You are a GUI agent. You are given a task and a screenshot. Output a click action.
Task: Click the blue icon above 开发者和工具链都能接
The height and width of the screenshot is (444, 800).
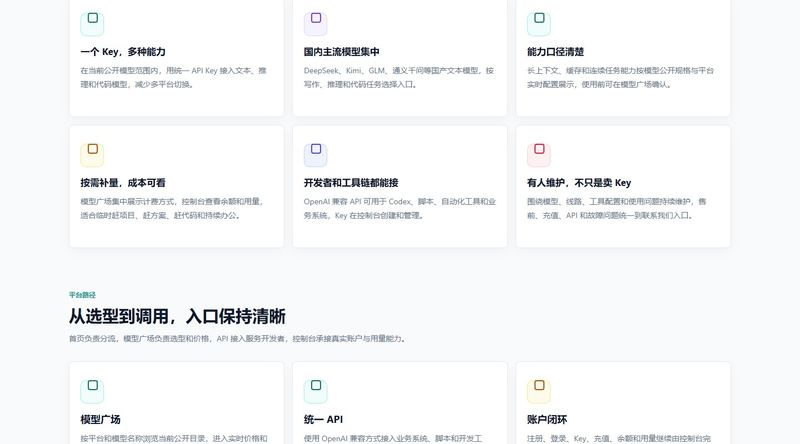[316, 155]
